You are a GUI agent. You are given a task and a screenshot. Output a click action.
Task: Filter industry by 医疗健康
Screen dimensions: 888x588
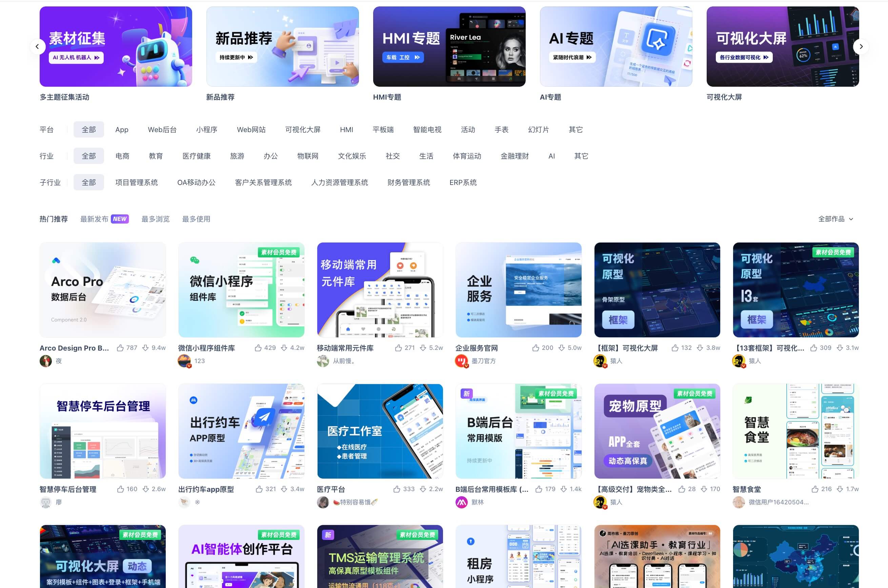197,156
